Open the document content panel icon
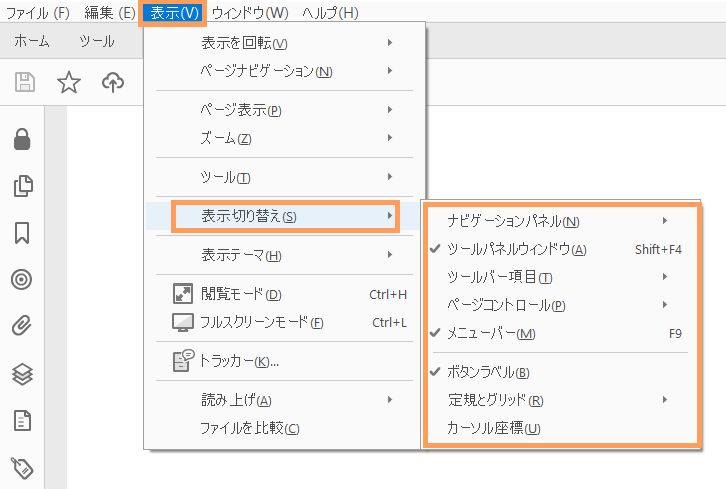The height and width of the screenshot is (489, 726). coord(22,420)
